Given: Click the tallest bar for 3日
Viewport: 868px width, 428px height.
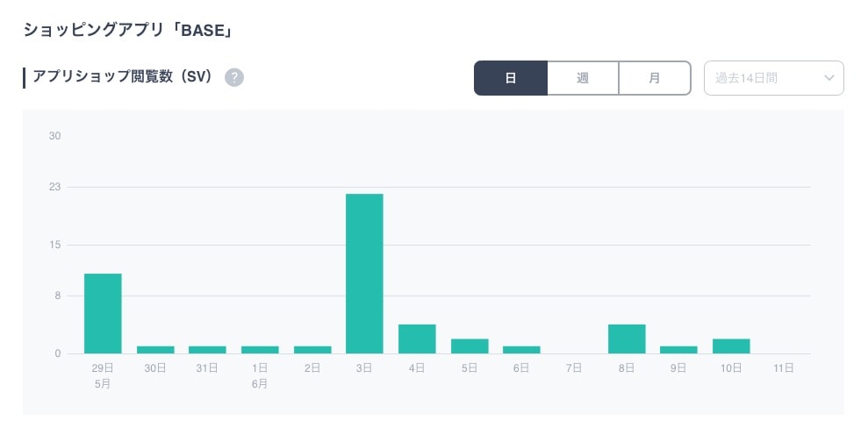Looking at the screenshot, I should pyautogui.click(x=364, y=274).
